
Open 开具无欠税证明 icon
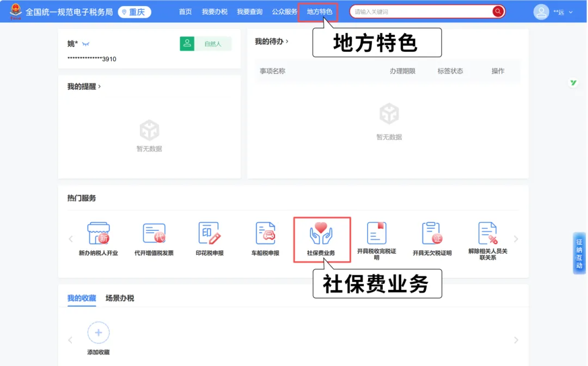[432, 234]
